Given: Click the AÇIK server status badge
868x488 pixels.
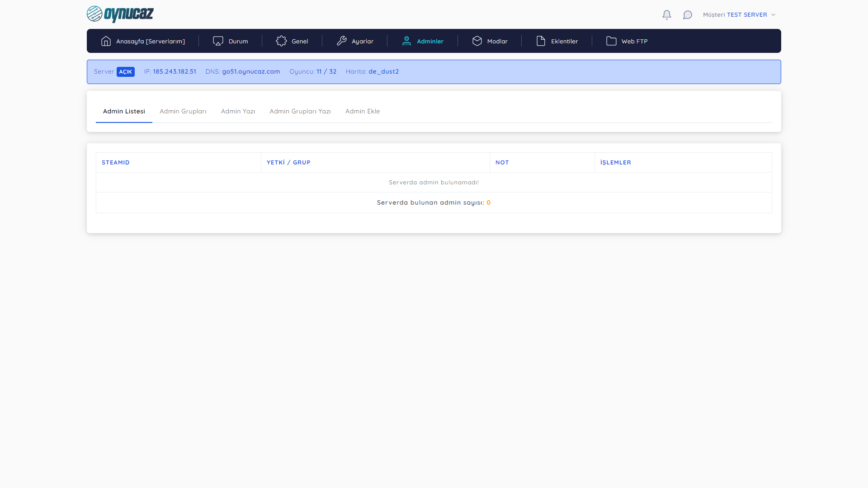Looking at the screenshot, I should click(x=126, y=72).
